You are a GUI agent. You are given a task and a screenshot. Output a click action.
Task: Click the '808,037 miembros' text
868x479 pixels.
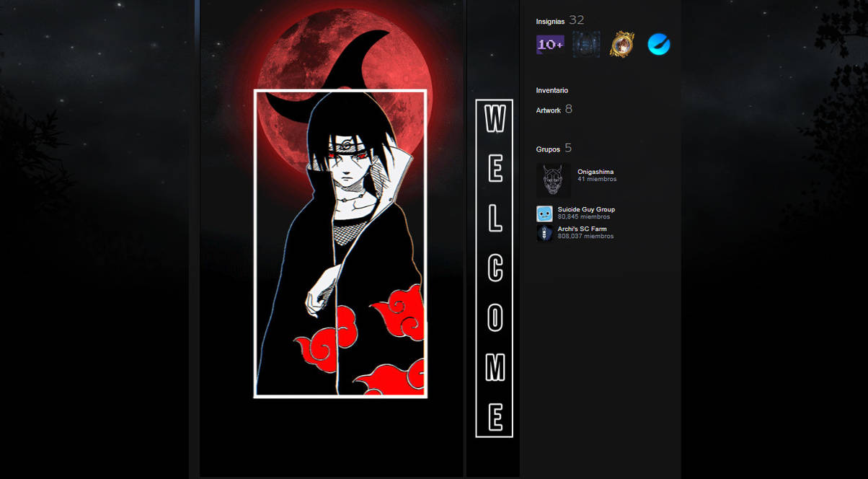pos(585,236)
